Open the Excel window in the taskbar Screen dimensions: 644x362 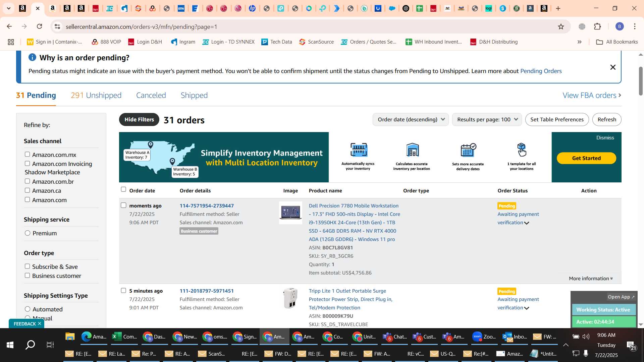click(x=125, y=337)
